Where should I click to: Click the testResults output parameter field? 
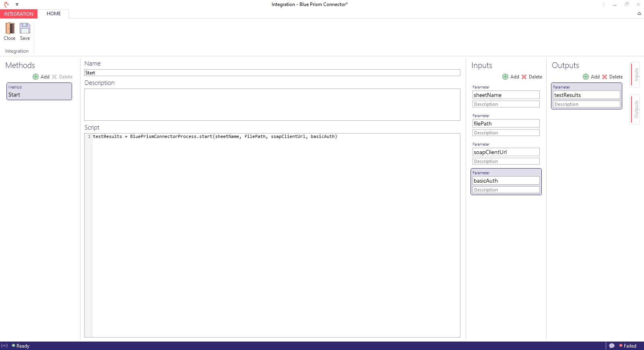[x=586, y=95]
